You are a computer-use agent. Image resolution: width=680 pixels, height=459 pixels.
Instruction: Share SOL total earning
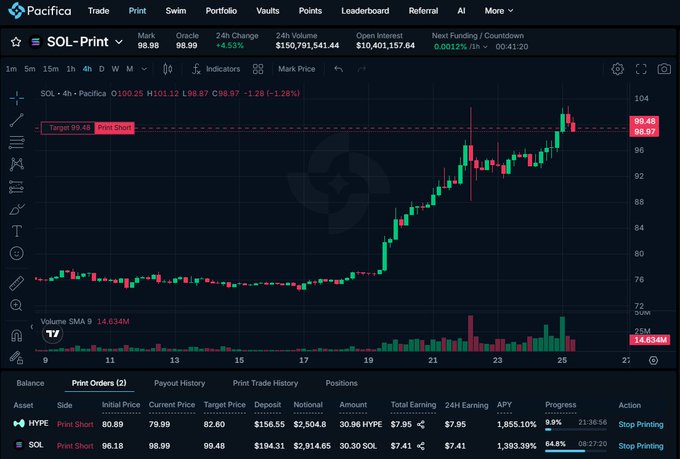421,446
